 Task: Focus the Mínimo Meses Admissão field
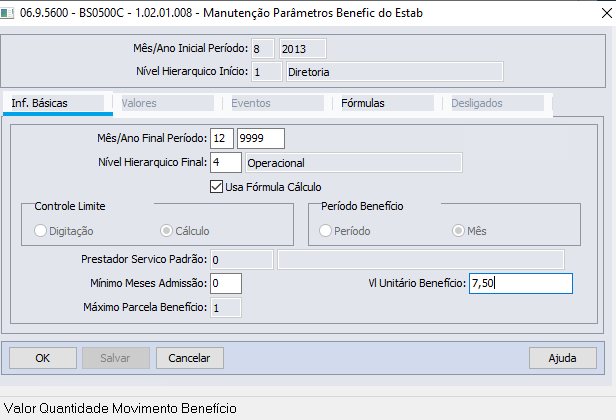coord(226,283)
